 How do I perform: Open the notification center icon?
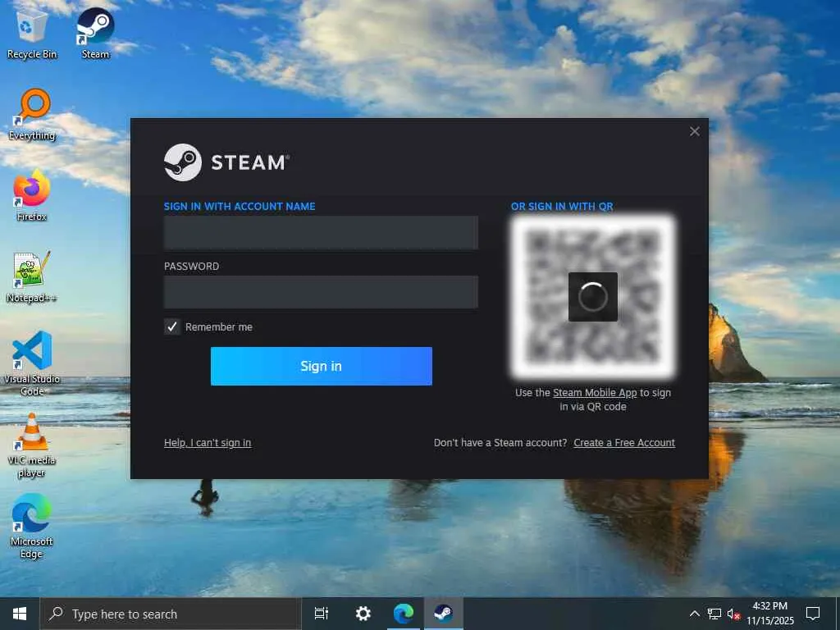tap(813, 614)
